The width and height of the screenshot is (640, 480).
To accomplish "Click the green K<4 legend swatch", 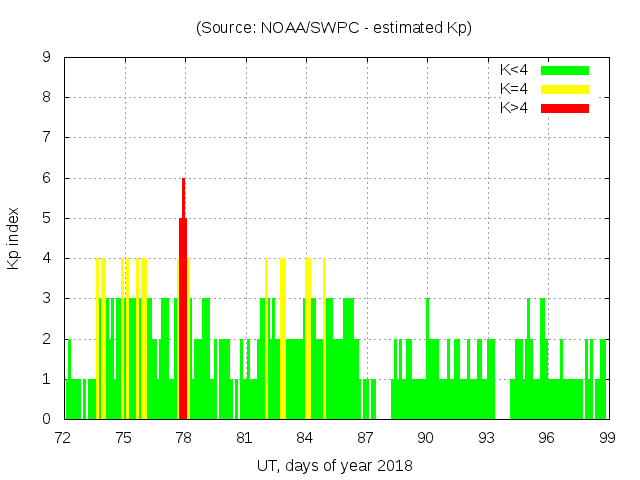I will click(x=565, y=70).
